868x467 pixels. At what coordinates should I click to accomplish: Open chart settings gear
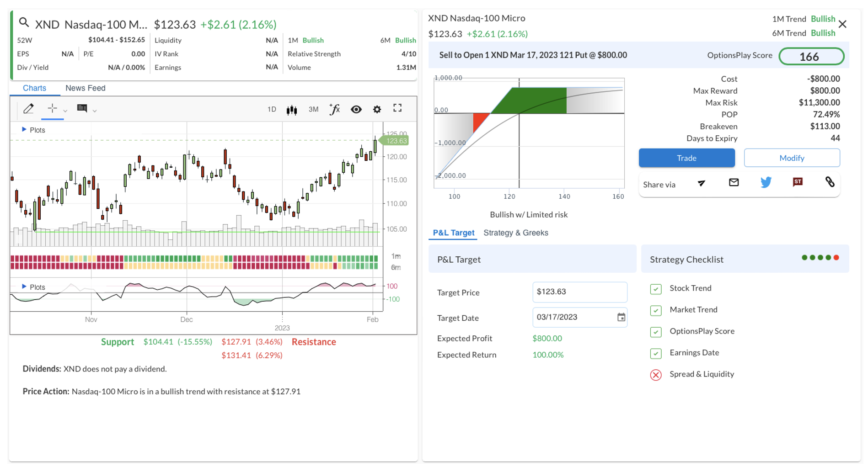(377, 109)
